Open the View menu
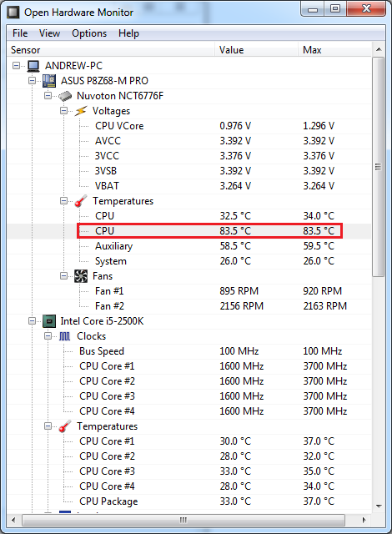This screenshot has width=392, height=534. tap(49, 33)
